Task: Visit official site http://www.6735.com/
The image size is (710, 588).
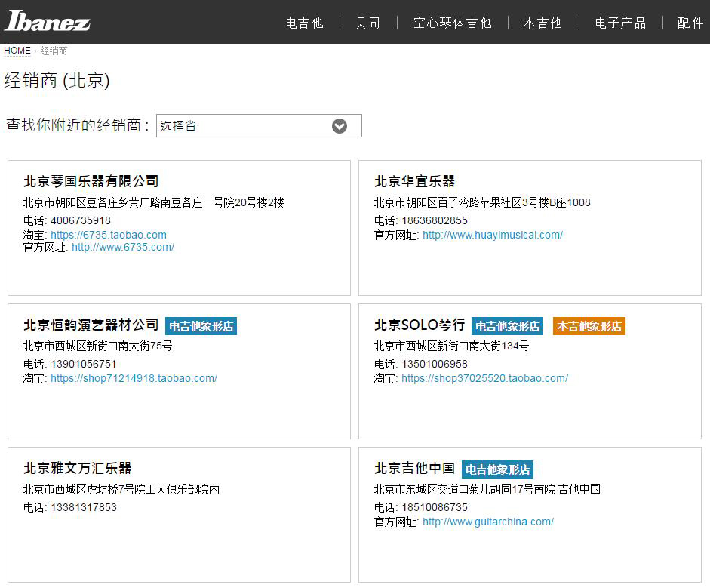Action: point(123,247)
